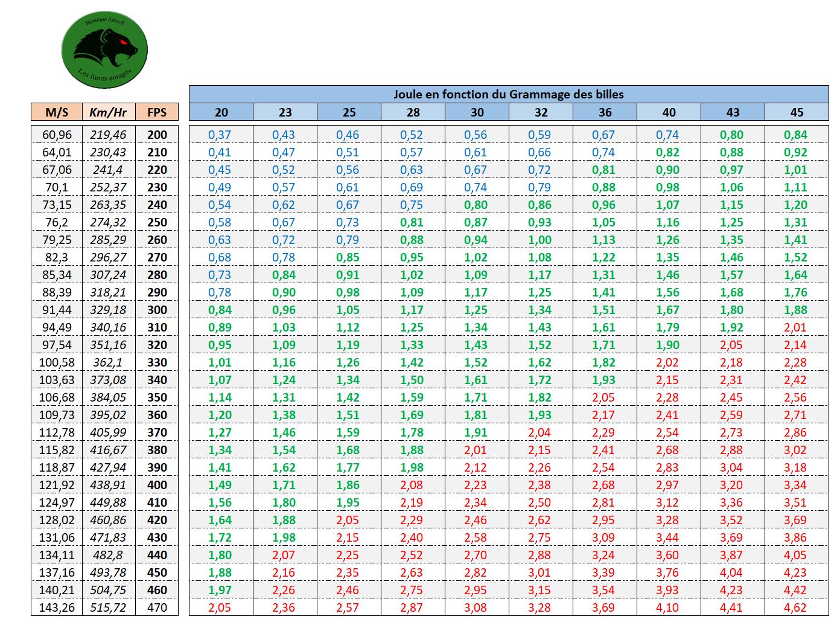The width and height of the screenshot is (840, 628).
Task: Click the 300 cell in the FPS column
Action: (x=157, y=310)
